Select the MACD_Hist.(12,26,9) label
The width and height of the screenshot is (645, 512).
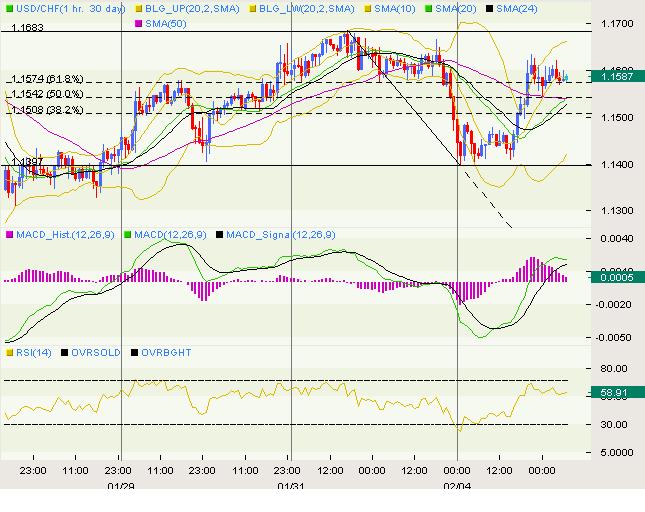65,235
